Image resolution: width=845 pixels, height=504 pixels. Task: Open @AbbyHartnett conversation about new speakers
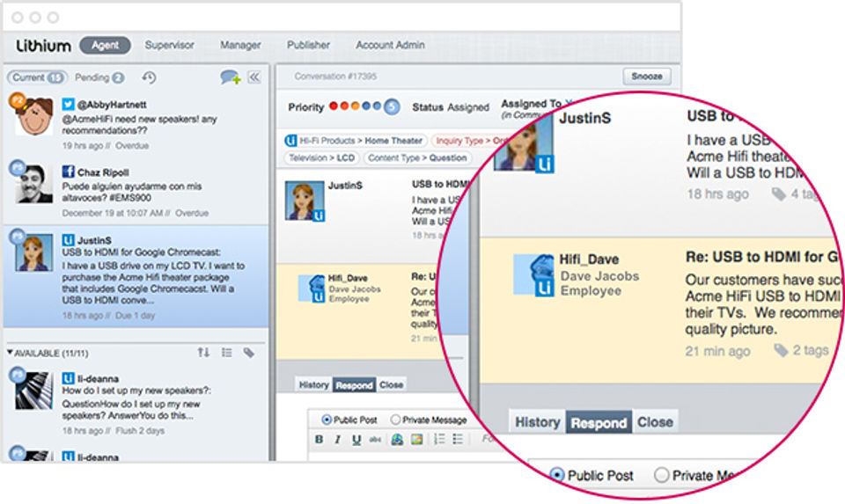click(x=136, y=124)
